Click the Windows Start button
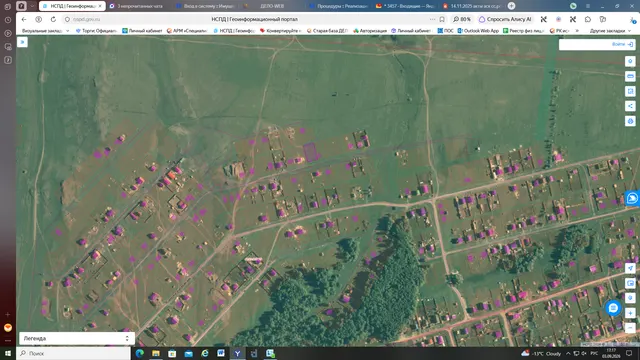The image size is (640, 360). click(8, 353)
